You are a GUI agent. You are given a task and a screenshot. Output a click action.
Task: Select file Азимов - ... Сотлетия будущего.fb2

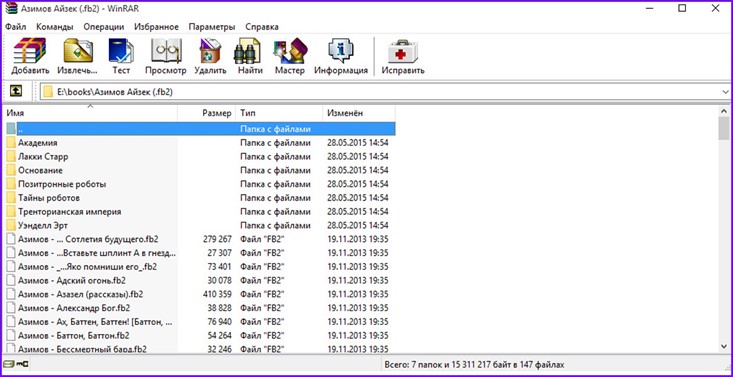coord(88,239)
